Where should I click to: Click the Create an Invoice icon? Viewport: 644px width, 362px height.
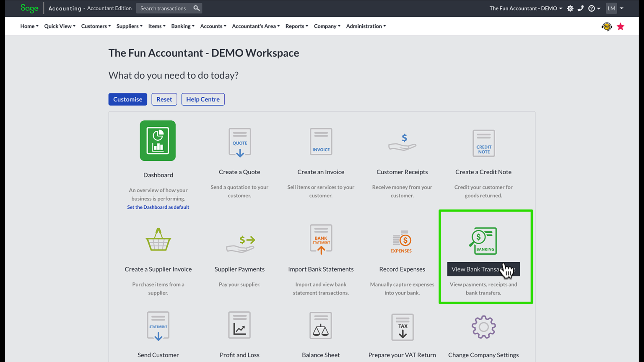point(321,141)
